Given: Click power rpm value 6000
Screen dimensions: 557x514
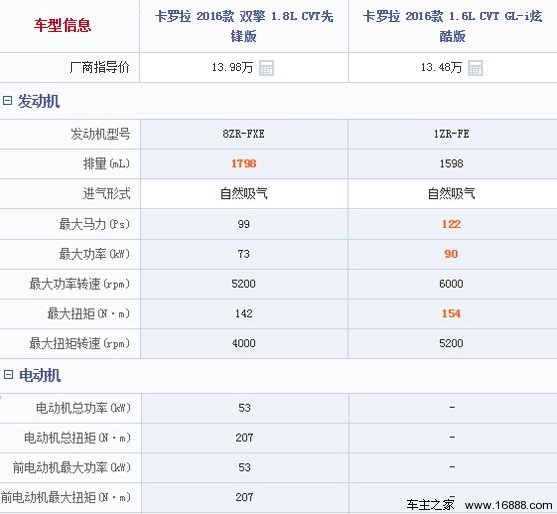Looking at the screenshot, I should pyautogui.click(x=451, y=284).
